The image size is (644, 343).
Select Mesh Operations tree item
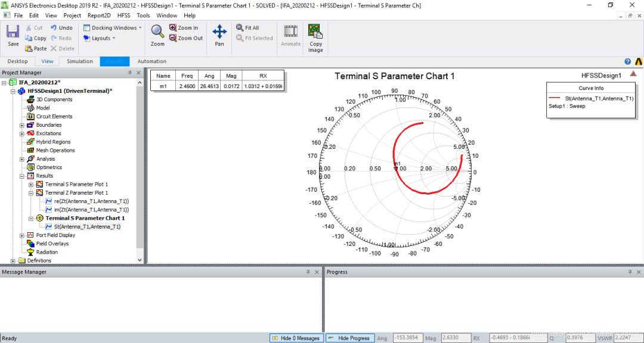click(55, 151)
